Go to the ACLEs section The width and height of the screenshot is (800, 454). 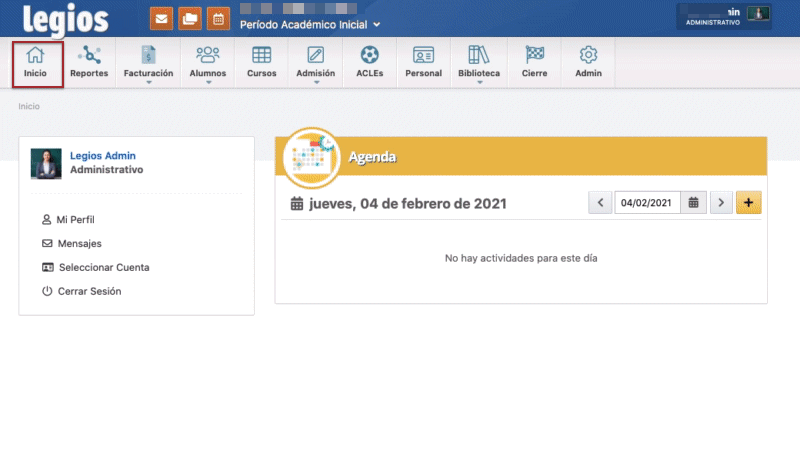click(x=369, y=62)
